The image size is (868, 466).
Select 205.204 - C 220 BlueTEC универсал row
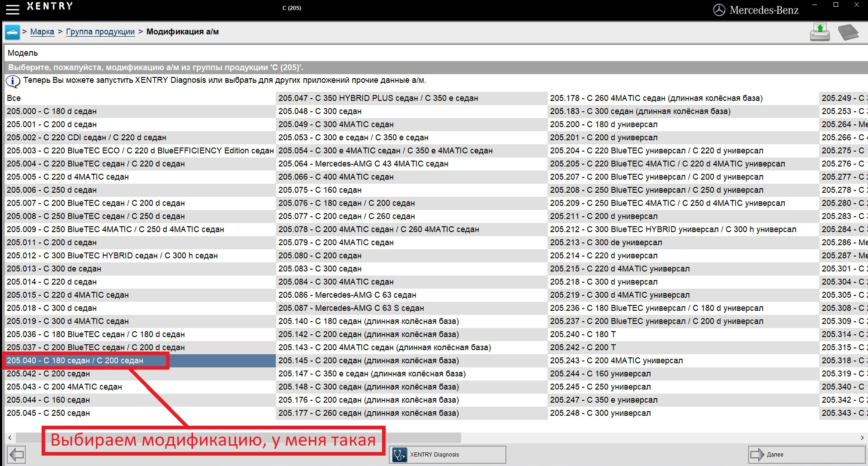[x=684, y=151]
